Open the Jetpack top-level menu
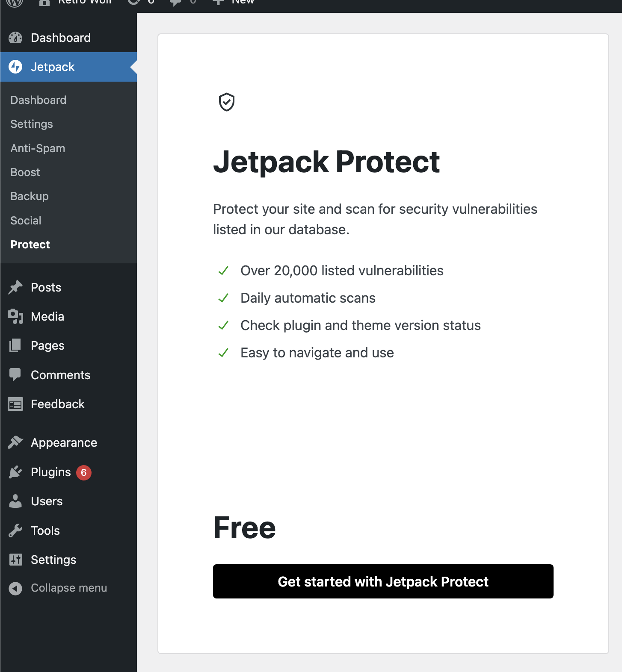622x672 pixels. [x=68, y=67]
